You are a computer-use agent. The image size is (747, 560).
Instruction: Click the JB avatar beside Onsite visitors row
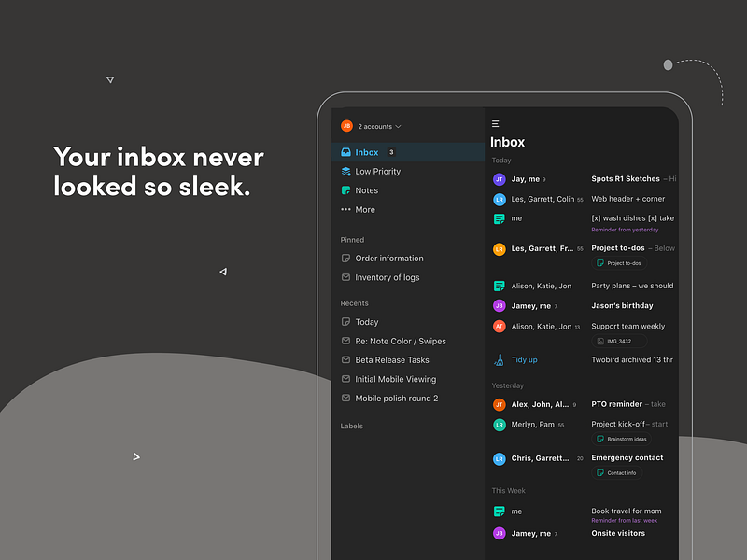tap(500, 534)
